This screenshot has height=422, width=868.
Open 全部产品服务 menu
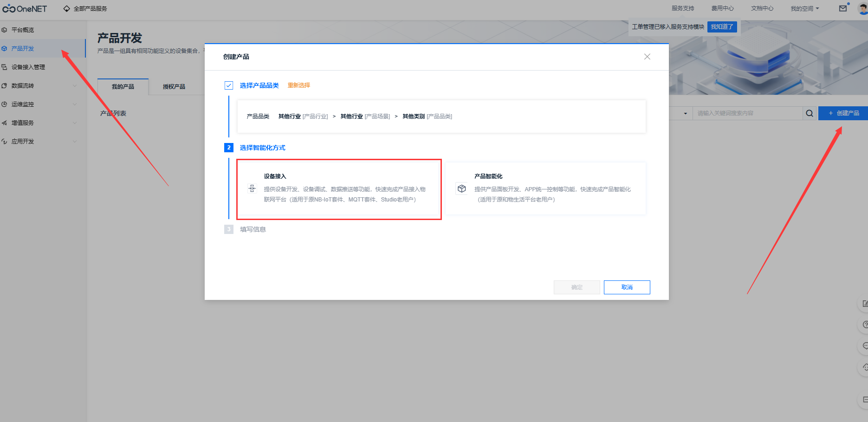[85, 9]
